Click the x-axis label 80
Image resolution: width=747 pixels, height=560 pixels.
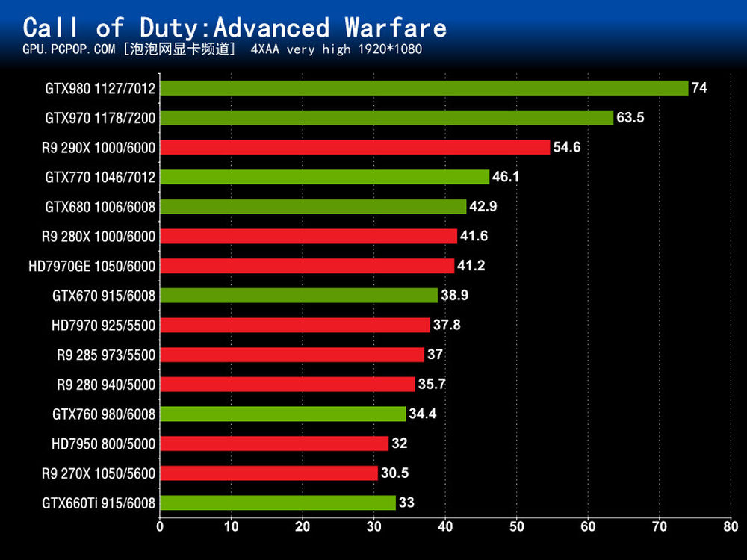[731, 526]
